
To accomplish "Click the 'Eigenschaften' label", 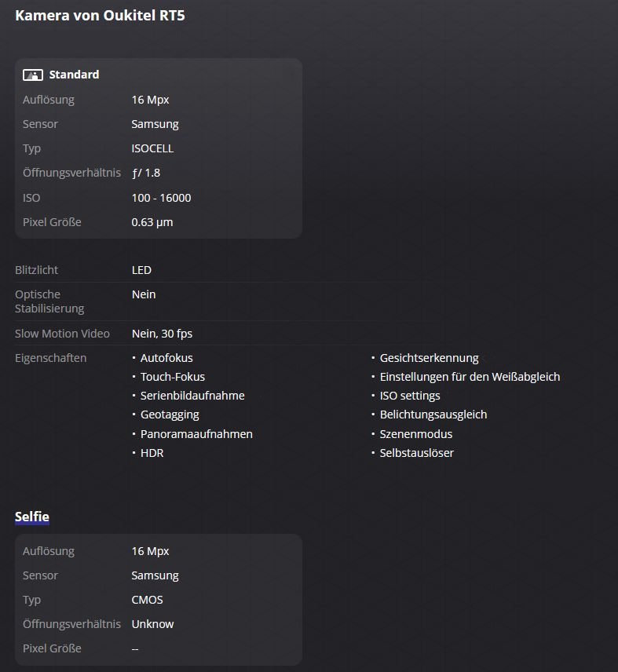I will pyautogui.click(x=50, y=358).
